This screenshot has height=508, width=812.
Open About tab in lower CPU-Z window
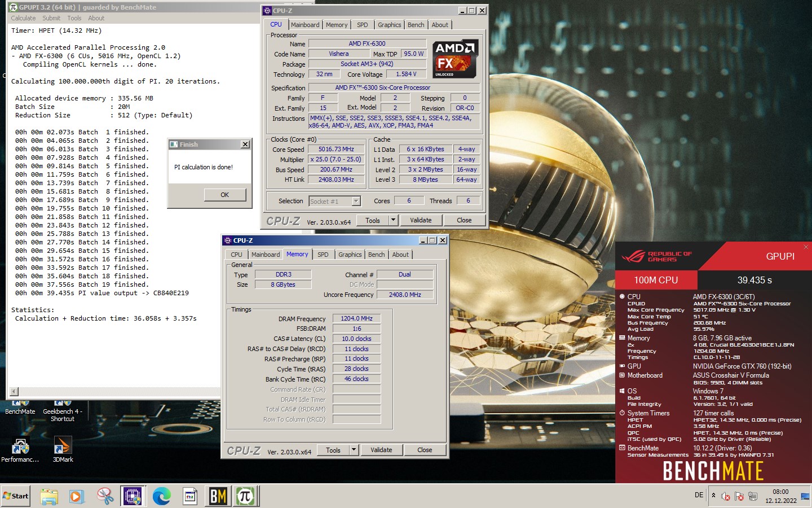pyautogui.click(x=400, y=255)
